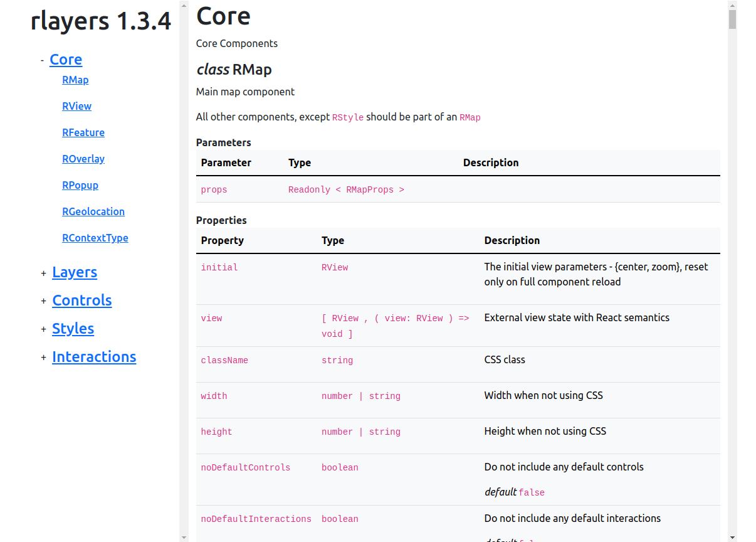Open ROverlay from the sidebar

tap(83, 159)
